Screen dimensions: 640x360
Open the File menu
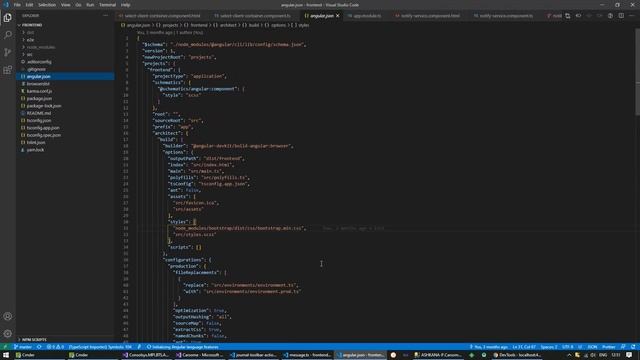click(17, 5)
